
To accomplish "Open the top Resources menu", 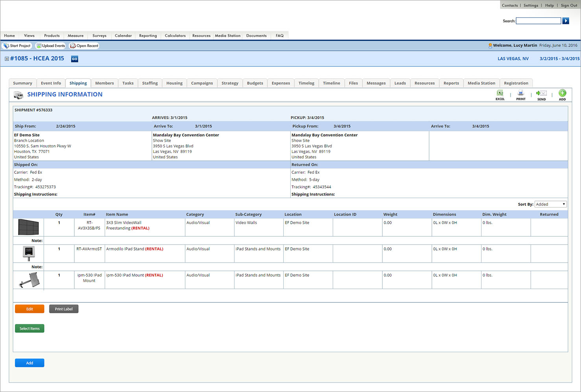I will point(201,35).
